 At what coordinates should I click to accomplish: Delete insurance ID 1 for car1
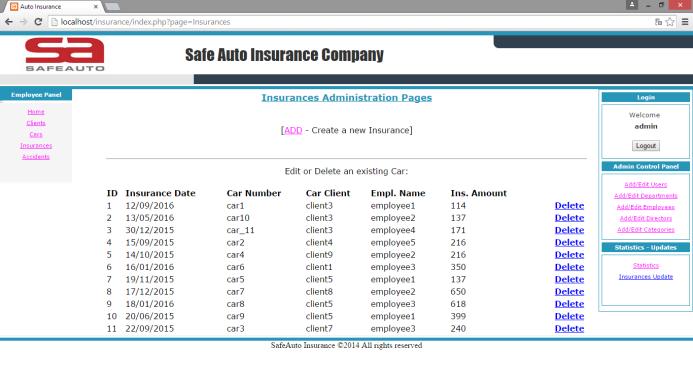pos(569,206)
